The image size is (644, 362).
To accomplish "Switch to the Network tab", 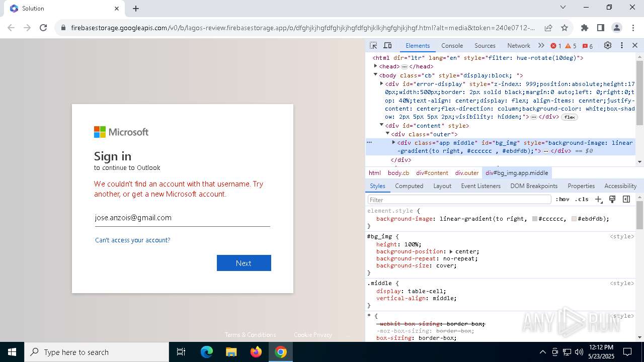I will 519,45.
